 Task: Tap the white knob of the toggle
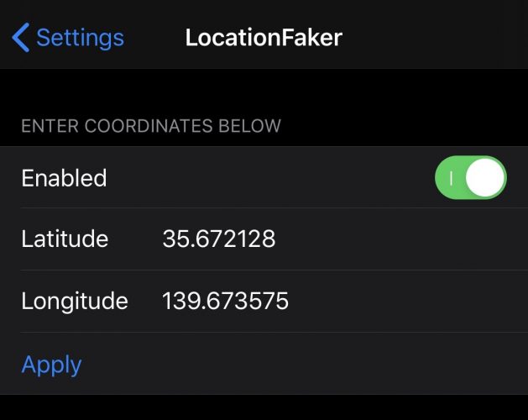click(x=485, y=178)
